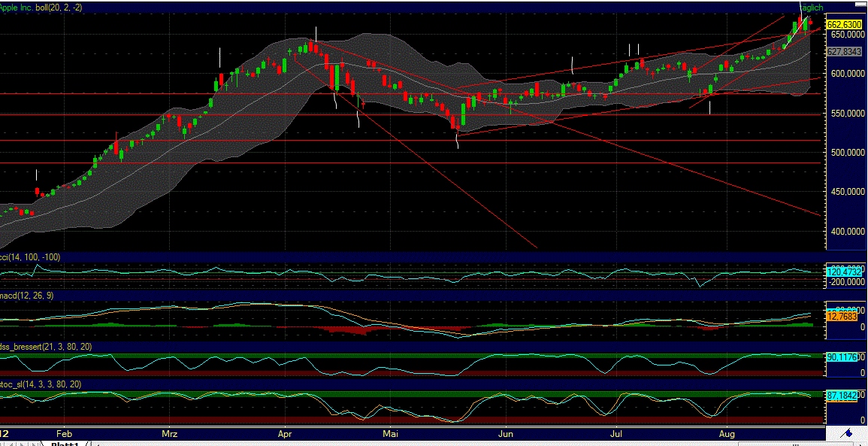Click the next-sheet arrow icon
868x446 pixels.
coord(23,443)
